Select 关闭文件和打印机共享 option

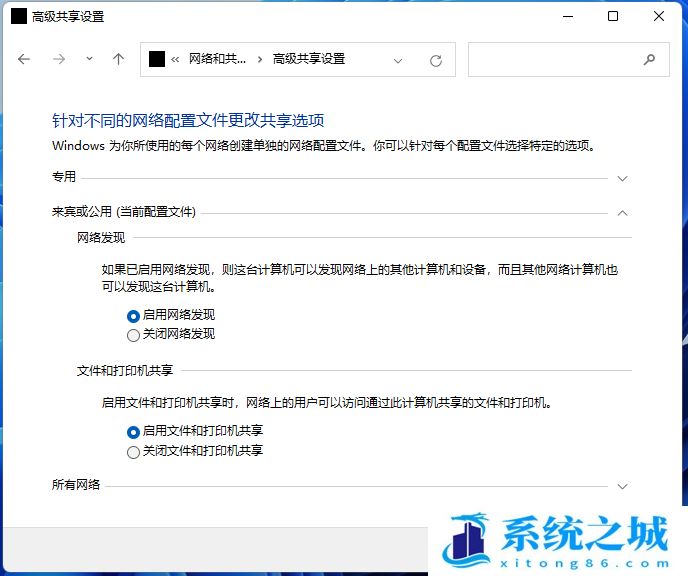134,452
